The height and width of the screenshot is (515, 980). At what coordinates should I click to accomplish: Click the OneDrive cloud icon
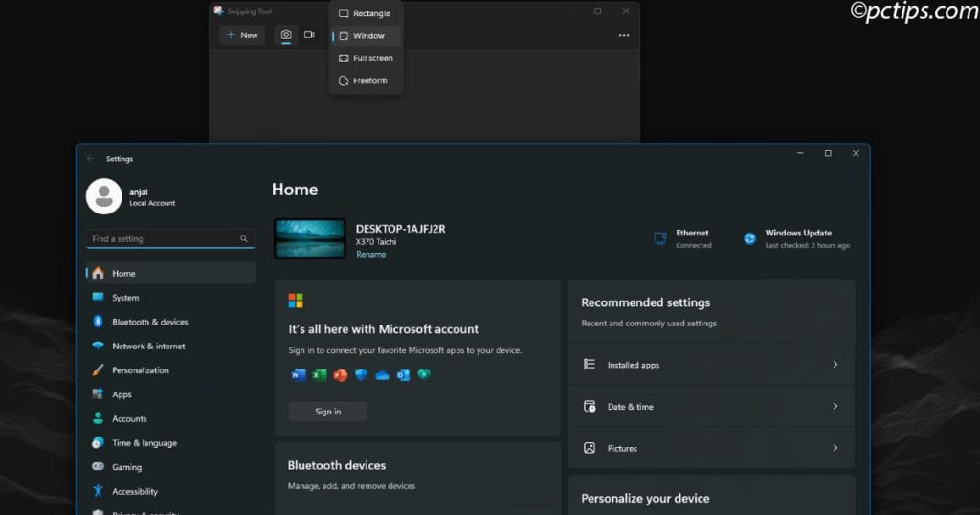tap(382, 375)
